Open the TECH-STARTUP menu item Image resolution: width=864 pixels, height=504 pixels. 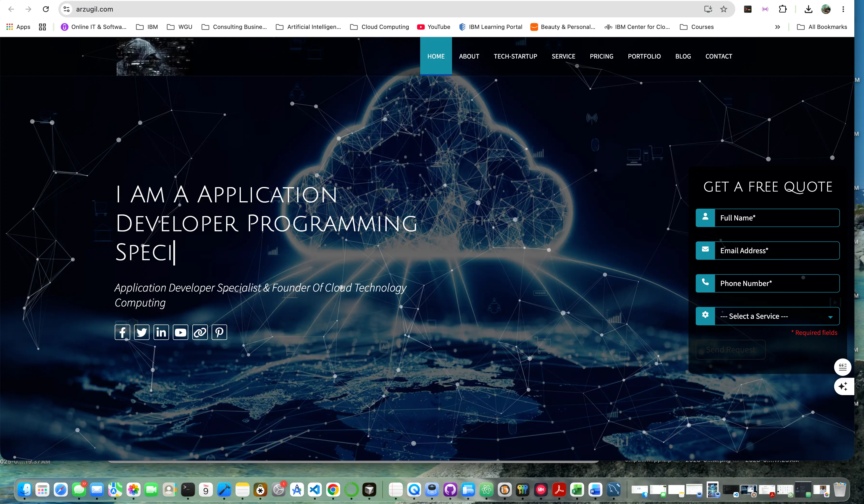[x=515, y=56]
